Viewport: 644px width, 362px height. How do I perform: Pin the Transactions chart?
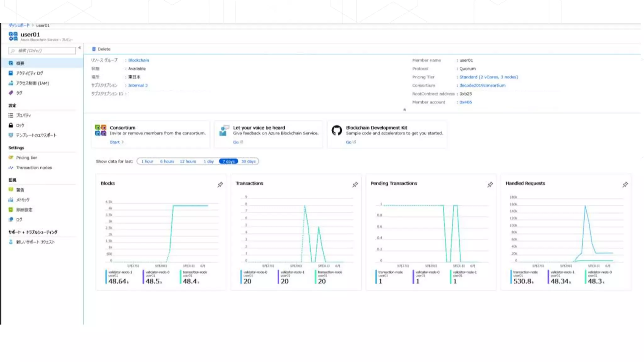[x=355, y=184]
